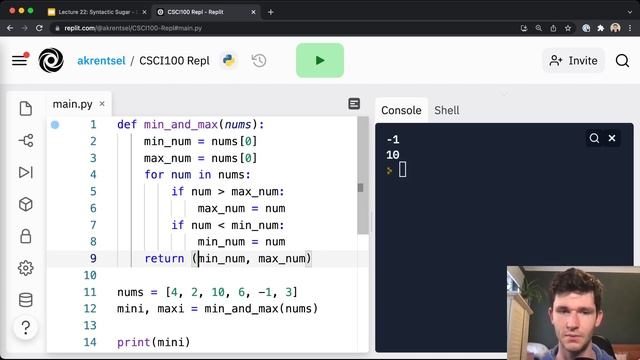Open the Version control sidebar icon

tap(26, 140)
